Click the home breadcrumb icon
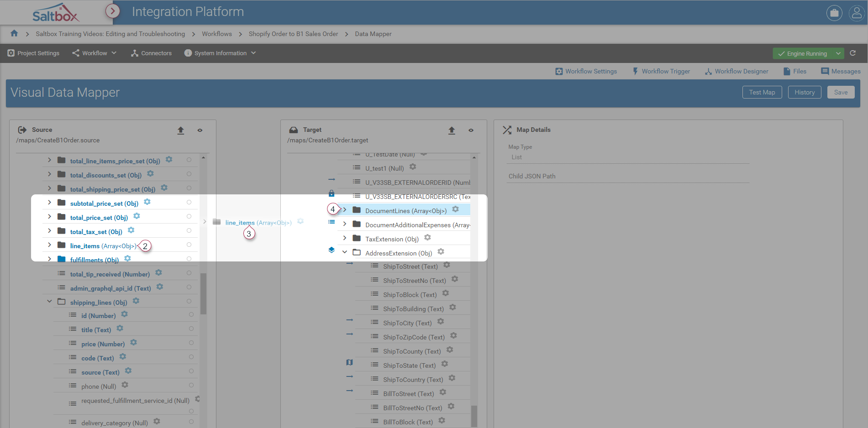 coord(14,33)
